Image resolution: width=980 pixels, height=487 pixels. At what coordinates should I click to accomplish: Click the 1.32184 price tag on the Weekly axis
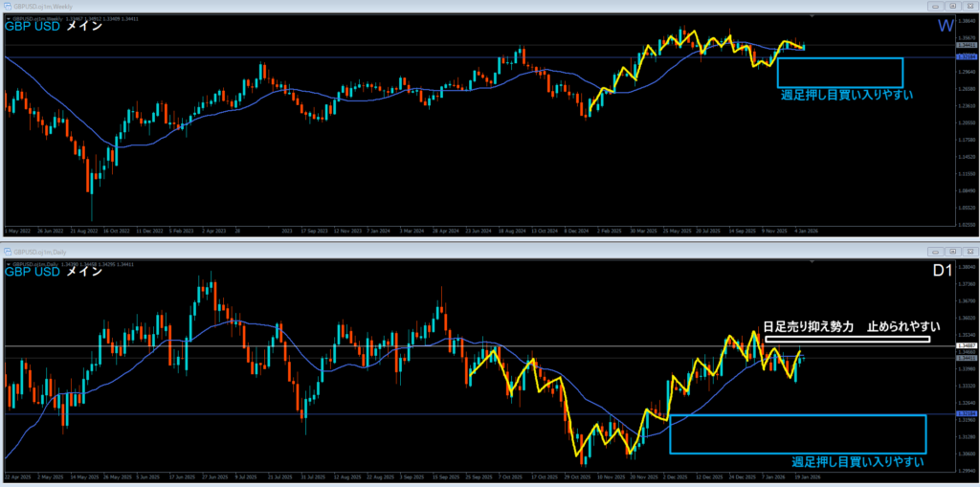(966, 56)
